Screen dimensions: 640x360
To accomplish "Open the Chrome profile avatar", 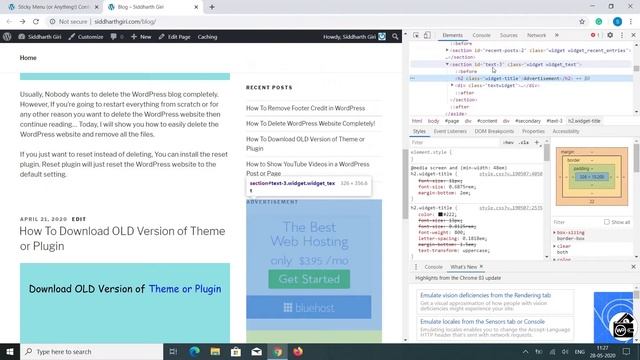I will pos(617,22).
